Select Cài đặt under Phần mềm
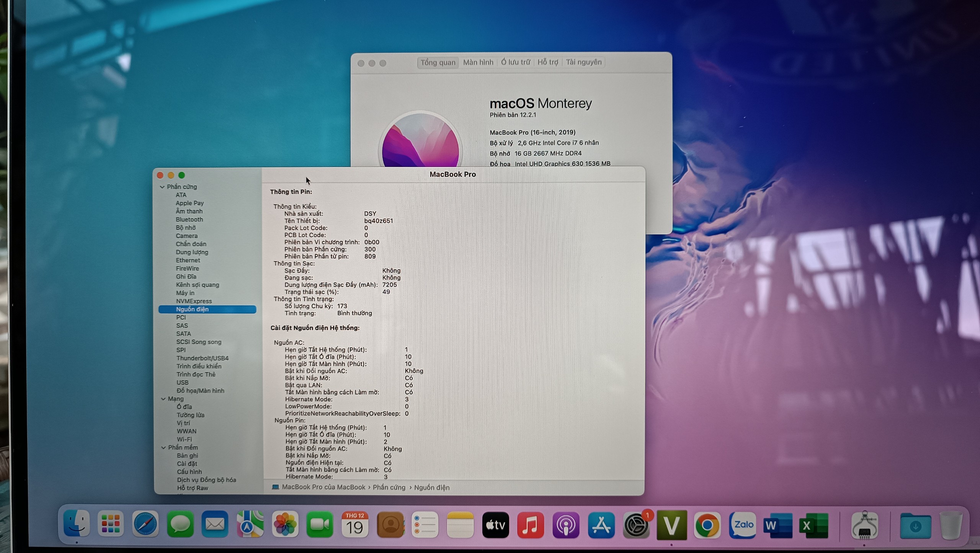 tap(187, 464)
